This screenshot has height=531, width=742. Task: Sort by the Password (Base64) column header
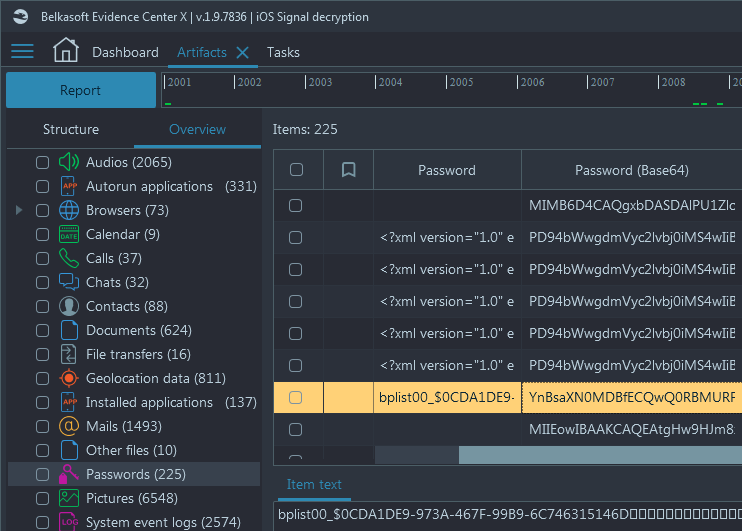pyautogui.click(x=632, y=170)
